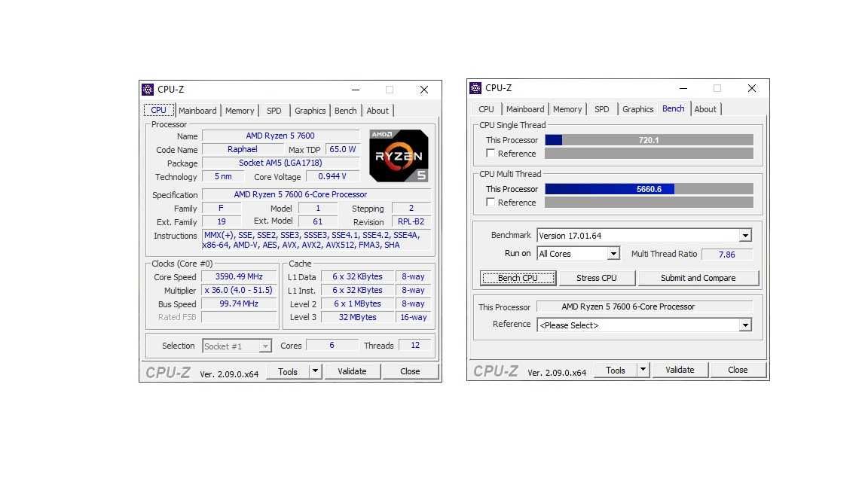Switch to SPD tab in the right window
Image resolution: width=868 pixels, height=488 pixels.
point(602,109)
